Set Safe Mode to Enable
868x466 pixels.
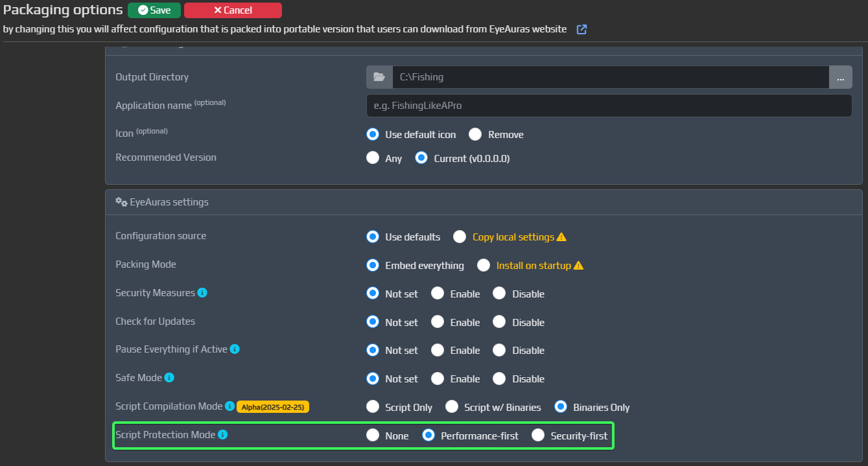tap(438, 379)
